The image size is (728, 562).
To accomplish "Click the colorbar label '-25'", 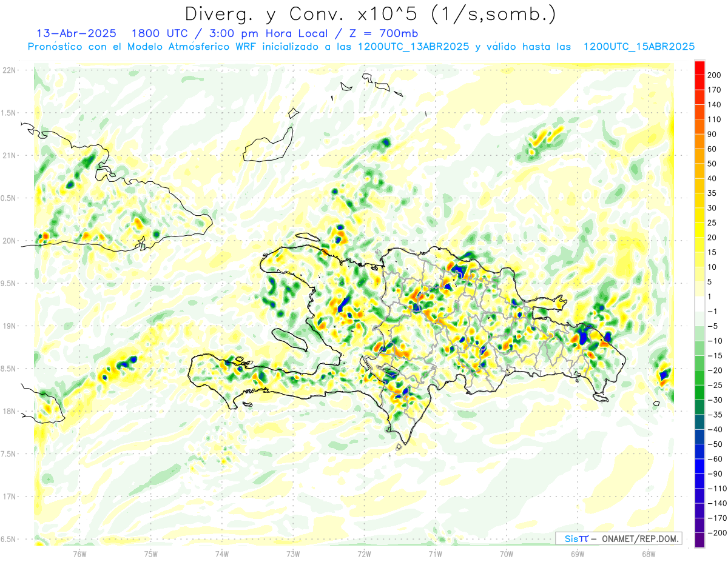I will [x=714, y=385].
